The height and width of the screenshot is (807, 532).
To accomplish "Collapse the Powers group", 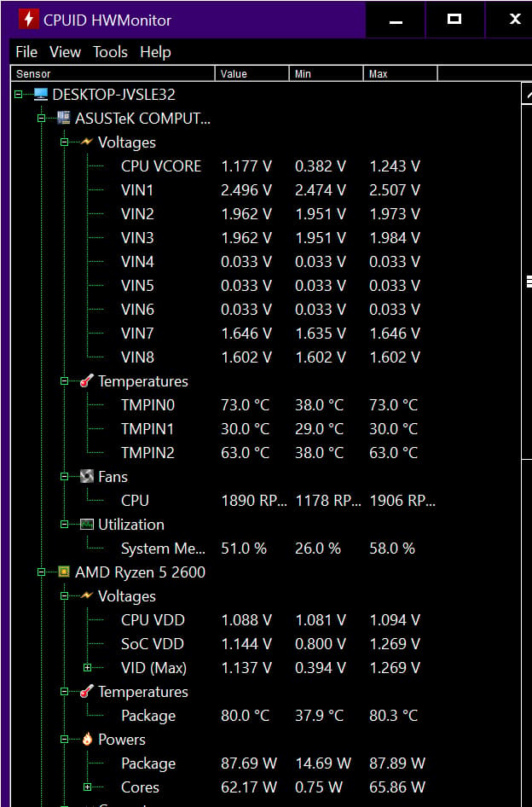I will 64,740.
